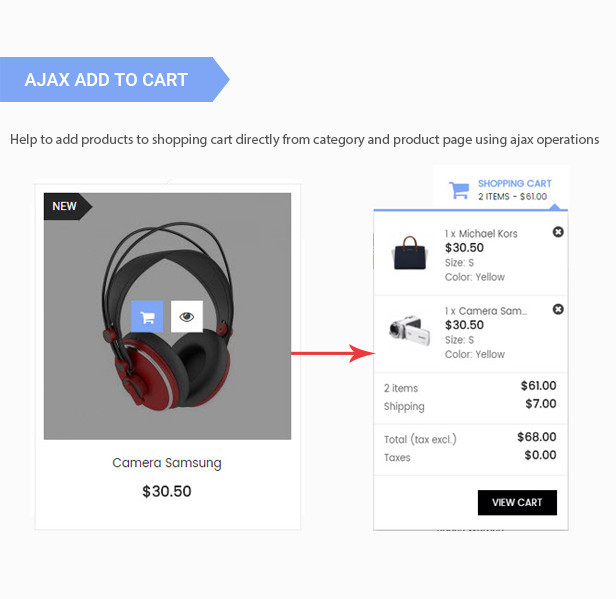The image size is (616, 599).
Task: Click the AJAX ADD TO CART banner
Action: [x=114, y=79]
